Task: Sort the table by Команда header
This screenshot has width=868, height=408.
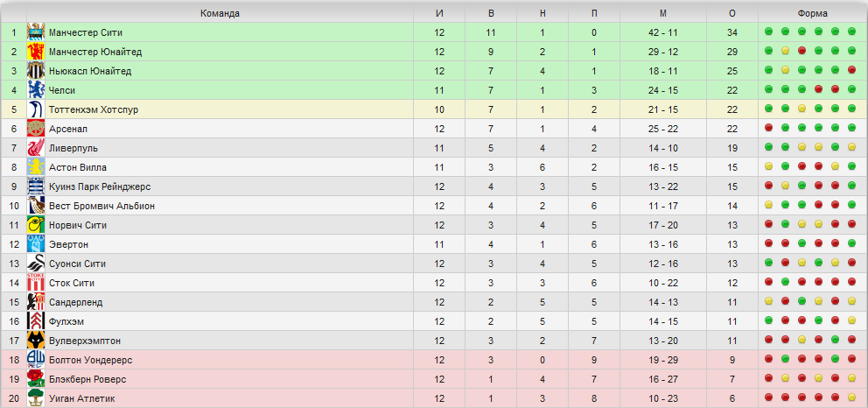Action: 220,13
